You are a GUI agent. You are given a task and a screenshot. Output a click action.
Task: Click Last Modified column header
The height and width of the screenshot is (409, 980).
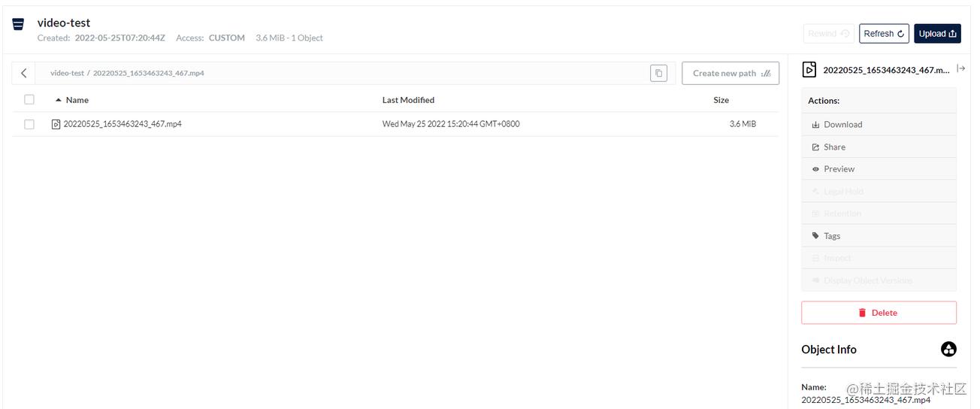tap(408, 100)
